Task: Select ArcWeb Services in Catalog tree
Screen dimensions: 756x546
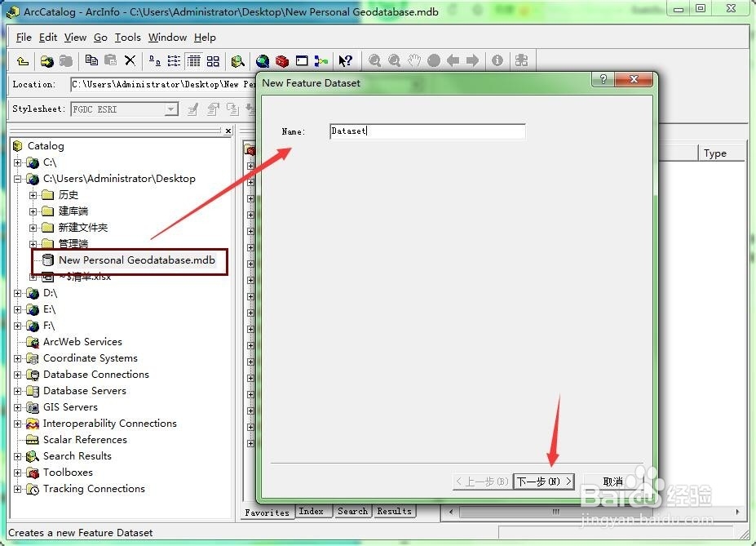Action: coord(82,342)
